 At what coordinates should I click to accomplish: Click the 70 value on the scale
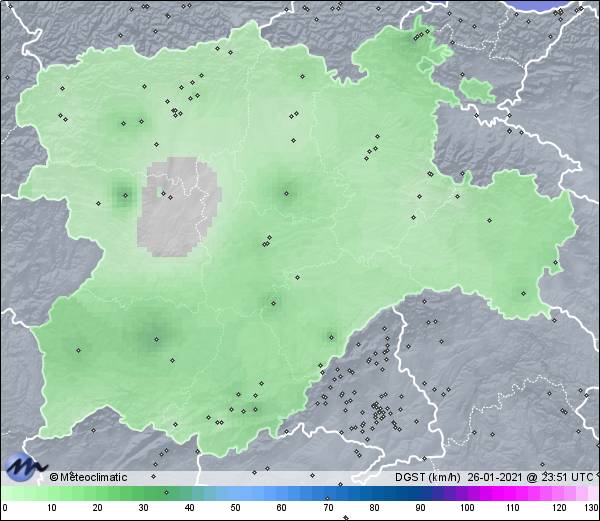point(328,508)
